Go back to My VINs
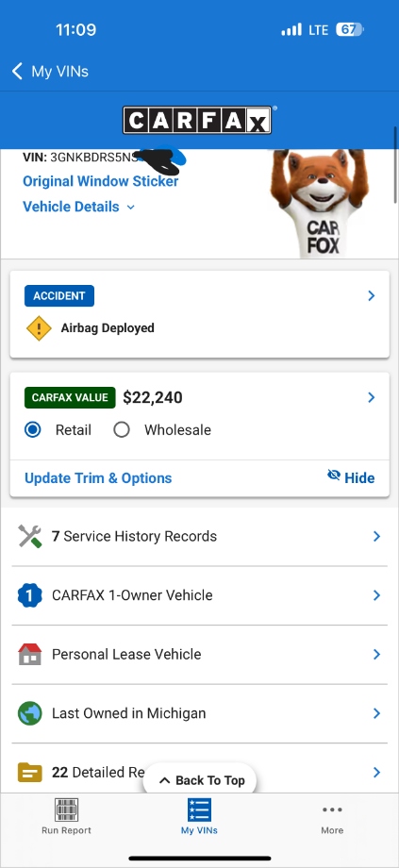The width and height of the screenshot is (399, 868). (50, 72)
